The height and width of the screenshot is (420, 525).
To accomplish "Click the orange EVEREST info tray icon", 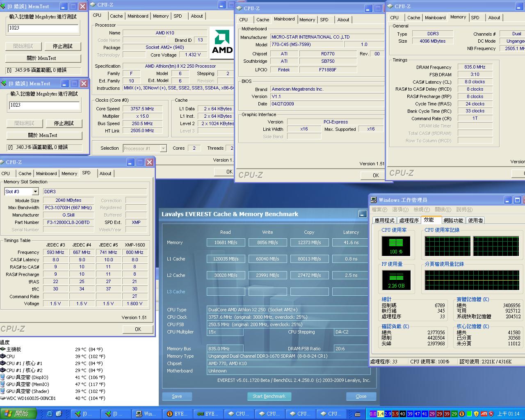I will click(461, 414).
